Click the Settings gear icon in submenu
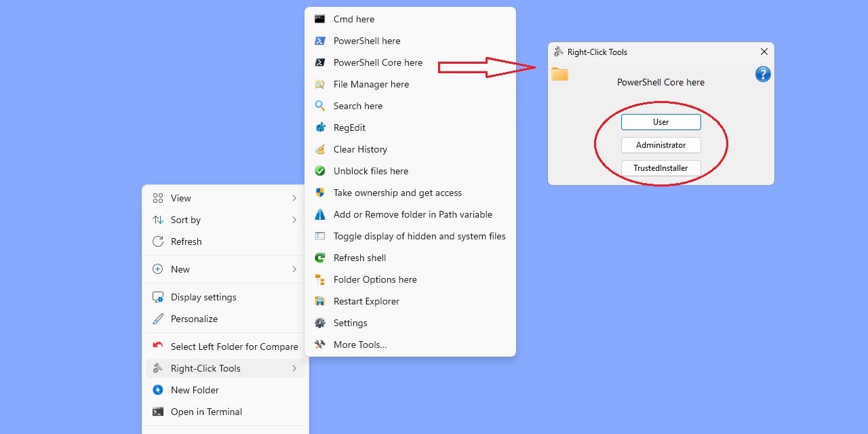 click(320, 323)
